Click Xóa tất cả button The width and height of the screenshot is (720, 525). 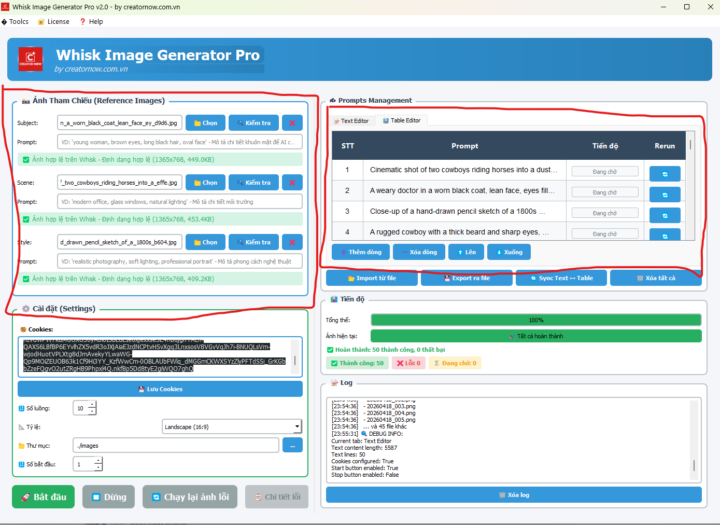[656, 278]
